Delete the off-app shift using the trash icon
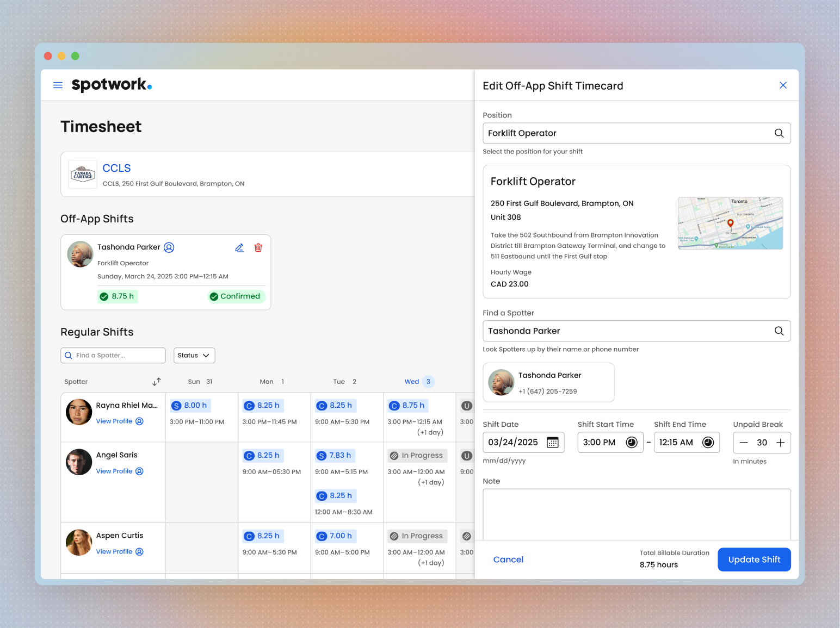The height and width of the screenshot is (628, 840). coord(258,247)
